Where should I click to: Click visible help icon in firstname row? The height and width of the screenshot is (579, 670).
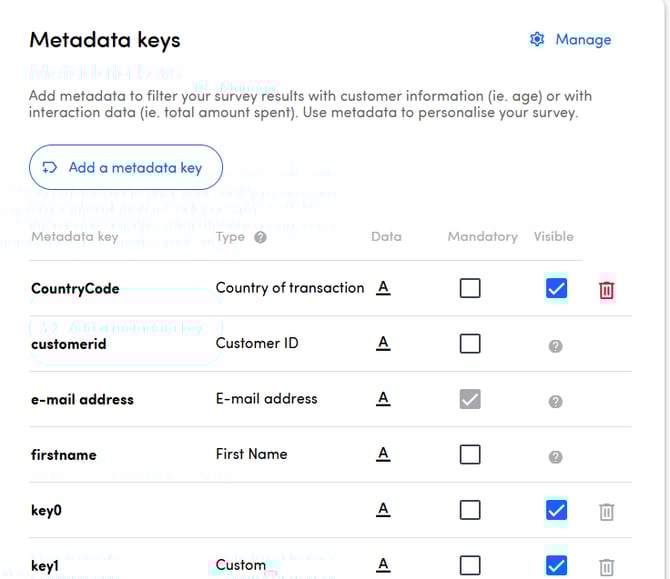click(x=556, y=456)
